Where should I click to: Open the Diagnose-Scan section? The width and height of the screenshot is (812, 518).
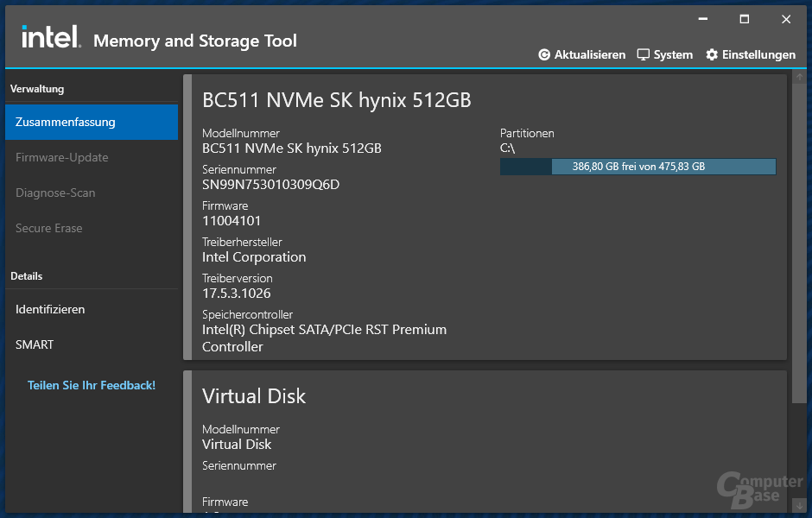pyautogui.click(x=92, y=193)
